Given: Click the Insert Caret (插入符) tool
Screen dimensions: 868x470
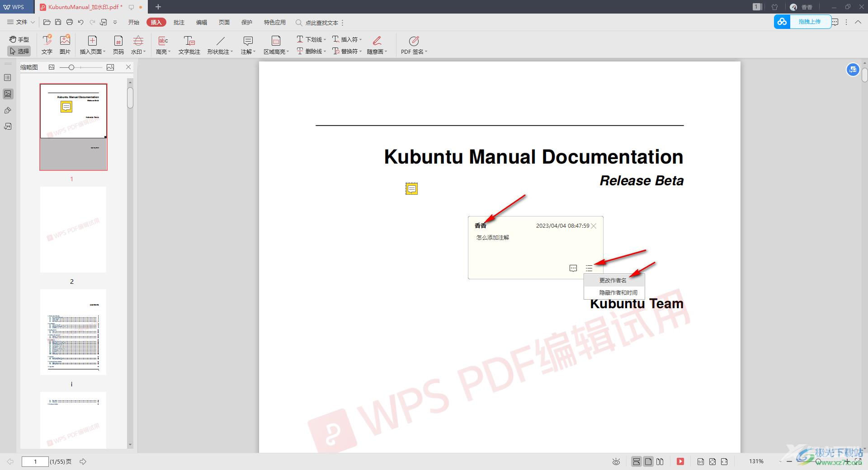Looking at the screenshot, I should (347, 39).
